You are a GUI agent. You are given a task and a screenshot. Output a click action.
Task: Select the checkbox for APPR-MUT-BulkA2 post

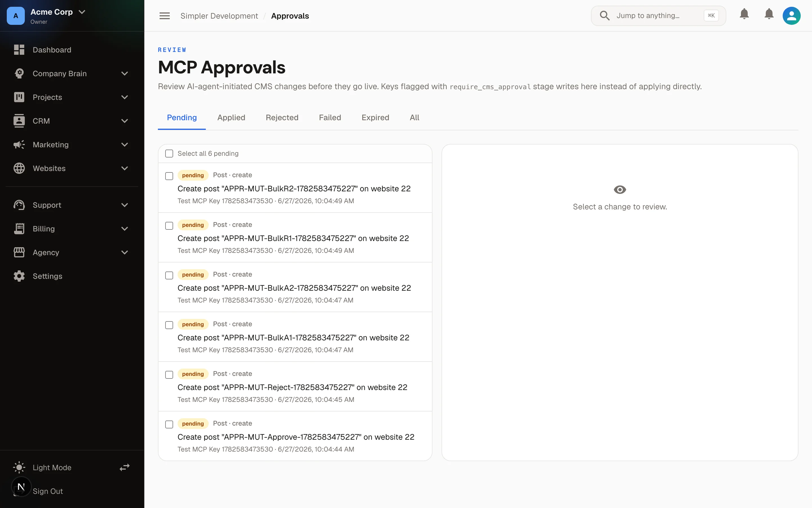click(169, 275)
